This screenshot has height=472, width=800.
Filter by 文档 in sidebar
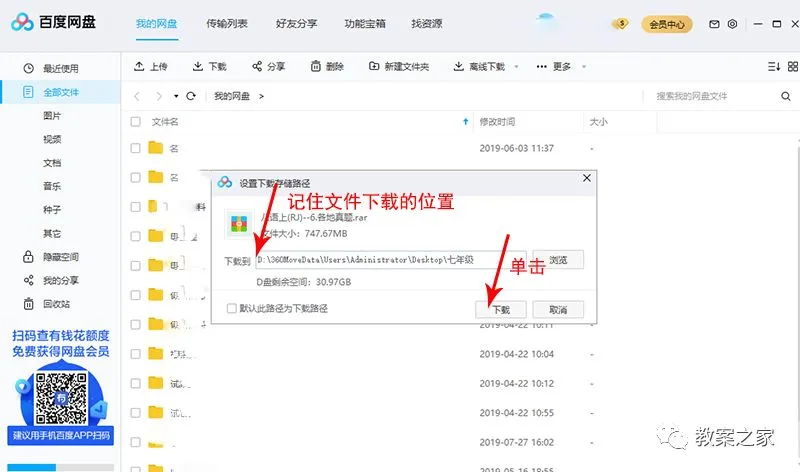[x=52, y=163]
